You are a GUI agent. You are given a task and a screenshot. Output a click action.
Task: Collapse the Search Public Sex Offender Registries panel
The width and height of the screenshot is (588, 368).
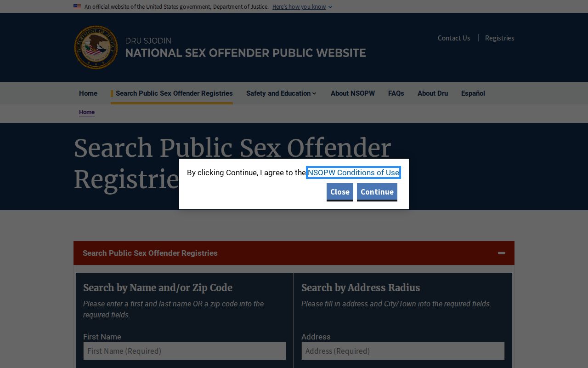[x=502, y=253]
